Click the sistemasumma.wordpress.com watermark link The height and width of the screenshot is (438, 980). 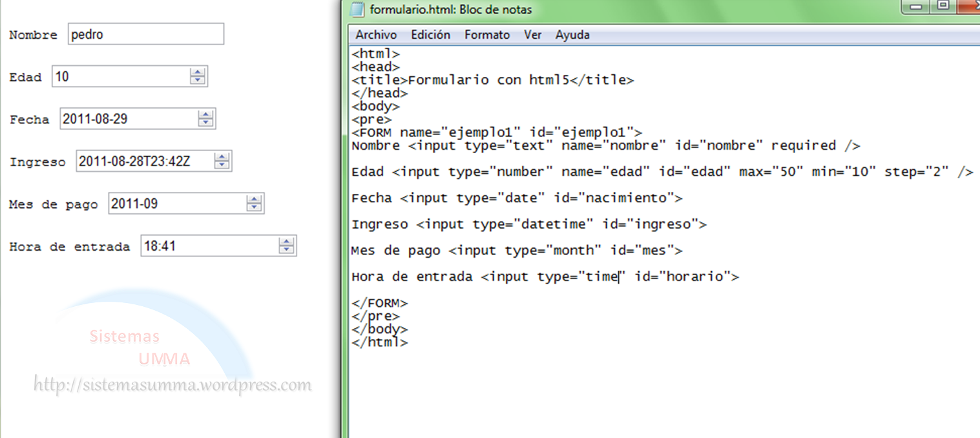pos(172,386)
